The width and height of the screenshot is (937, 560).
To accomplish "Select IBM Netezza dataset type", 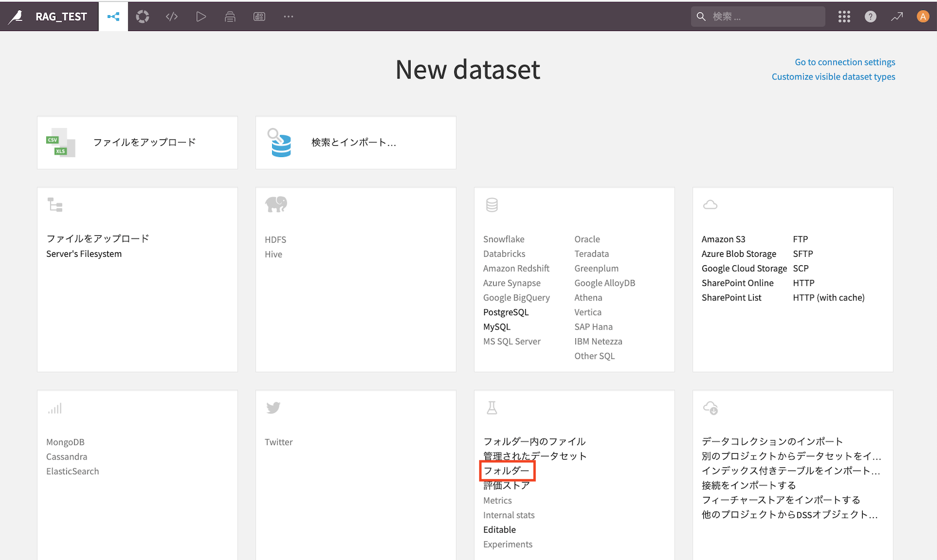I will (598, 342).
